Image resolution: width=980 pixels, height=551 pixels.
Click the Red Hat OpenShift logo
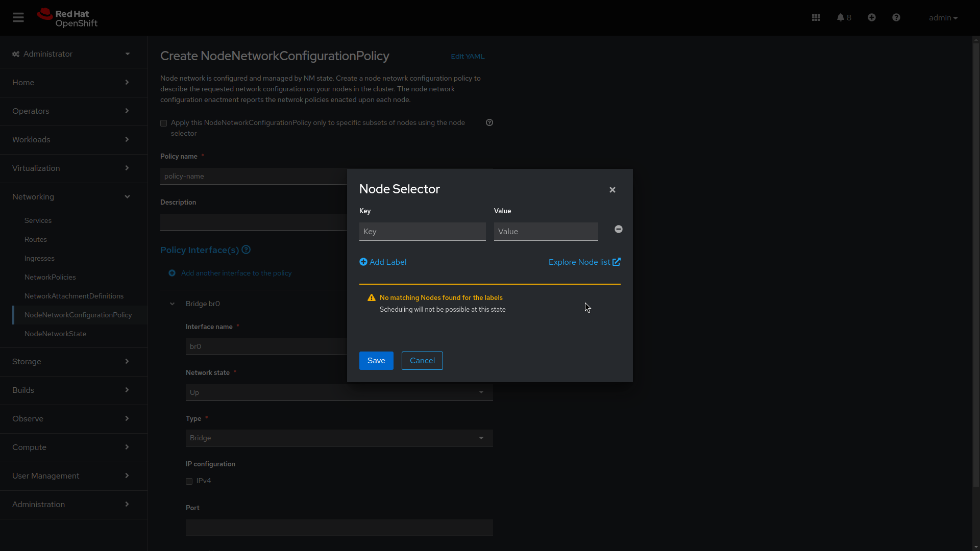coord(66,17)
